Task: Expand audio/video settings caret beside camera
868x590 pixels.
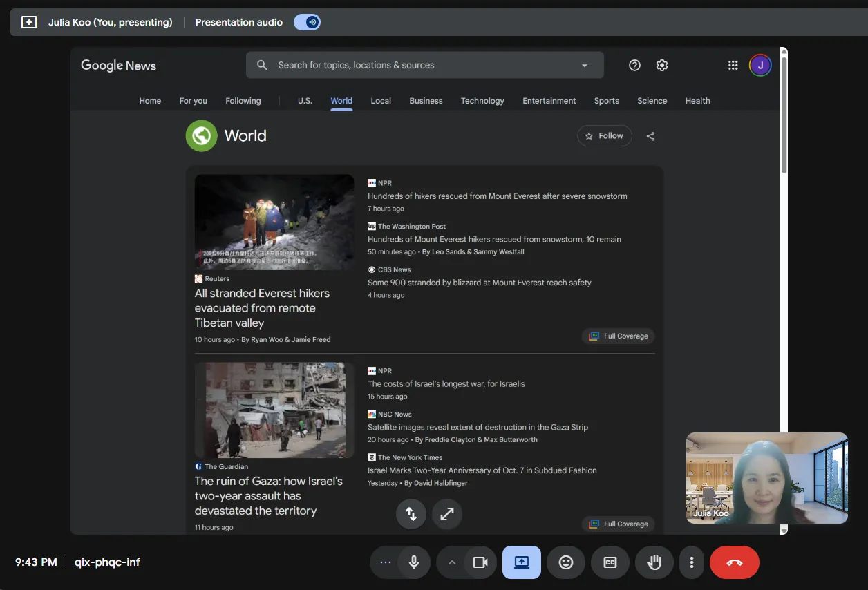Action: pyautogui.click(x=452, y=562)
